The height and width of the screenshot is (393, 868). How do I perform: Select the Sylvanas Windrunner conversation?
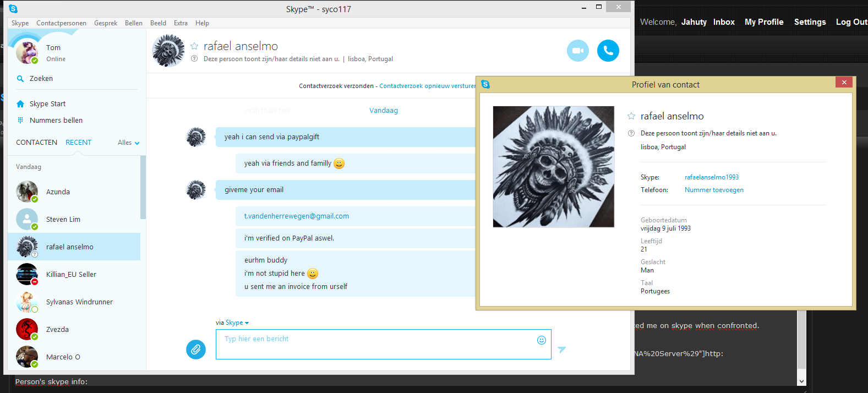coord(74,302)
